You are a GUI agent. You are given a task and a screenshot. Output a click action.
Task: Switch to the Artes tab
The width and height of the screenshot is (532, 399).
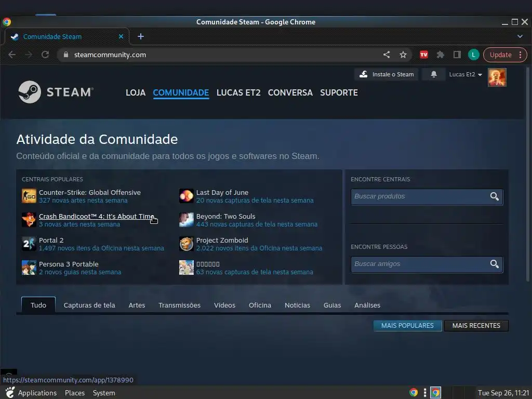click(x=137, y=305)
